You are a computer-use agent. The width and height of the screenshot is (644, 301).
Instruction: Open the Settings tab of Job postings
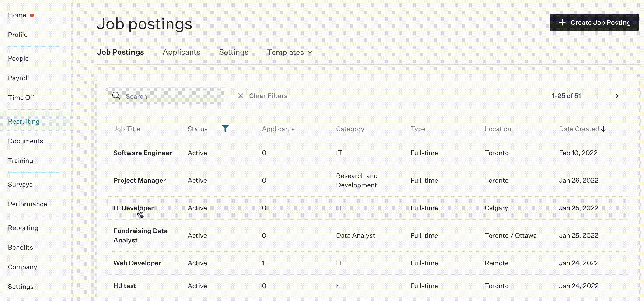pos(234,52)
